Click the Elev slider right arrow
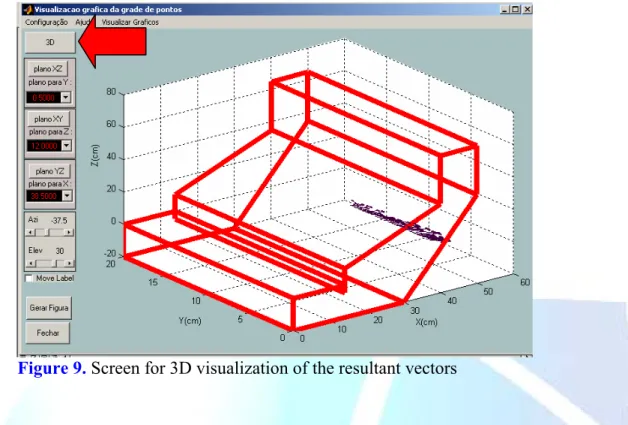This screenshot has height=425, width=628. (69, 263)
